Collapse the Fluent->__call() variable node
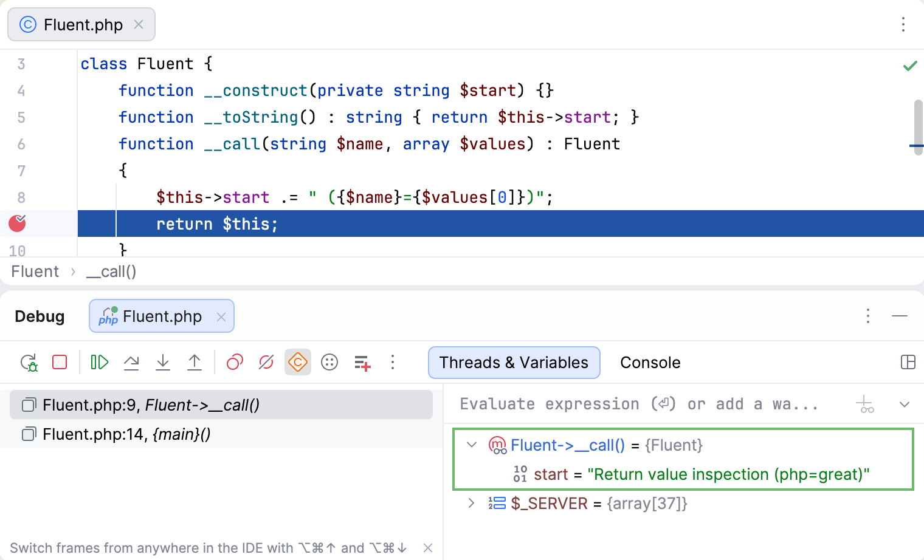Viewport: 924px width, 560px height. tap(471, 445)
